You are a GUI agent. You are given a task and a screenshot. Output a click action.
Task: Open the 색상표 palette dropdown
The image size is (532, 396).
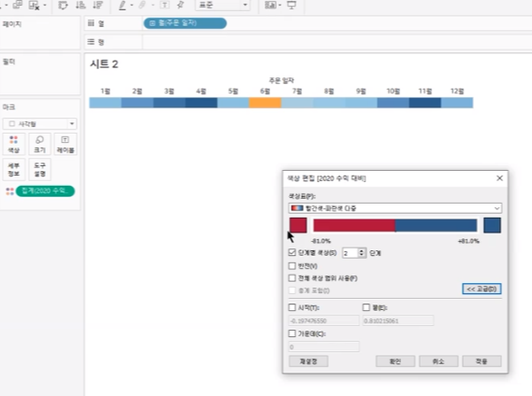[395, 208]
